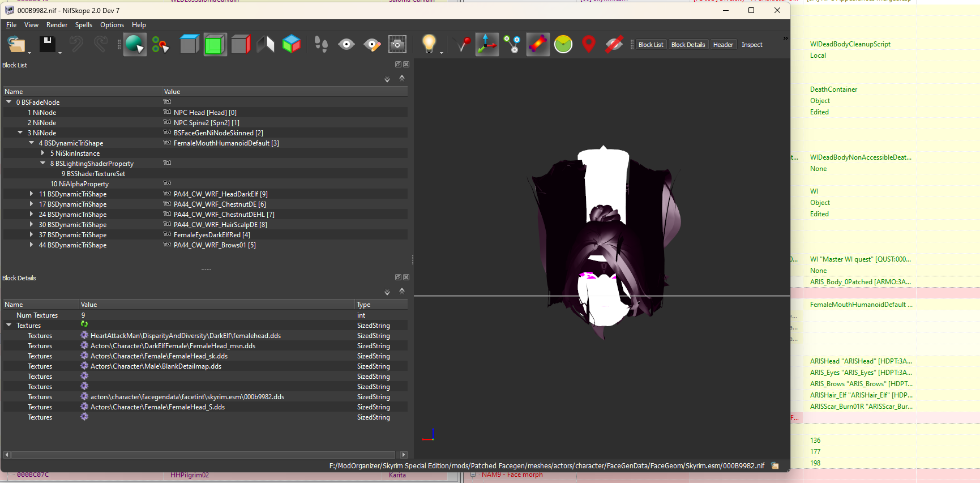The image size is (980, 483).
Task: Toggle Show Axes in toolbar
Action: tap(487, 44)
